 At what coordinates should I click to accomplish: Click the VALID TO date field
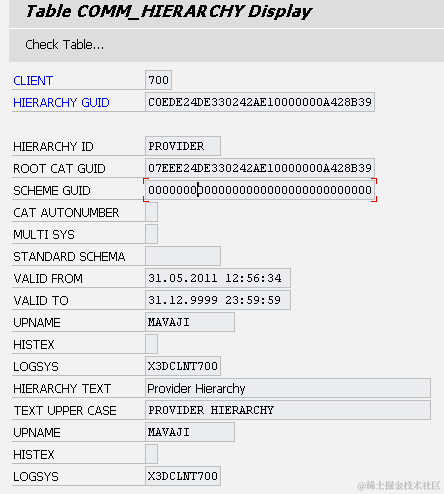point(218,300)
